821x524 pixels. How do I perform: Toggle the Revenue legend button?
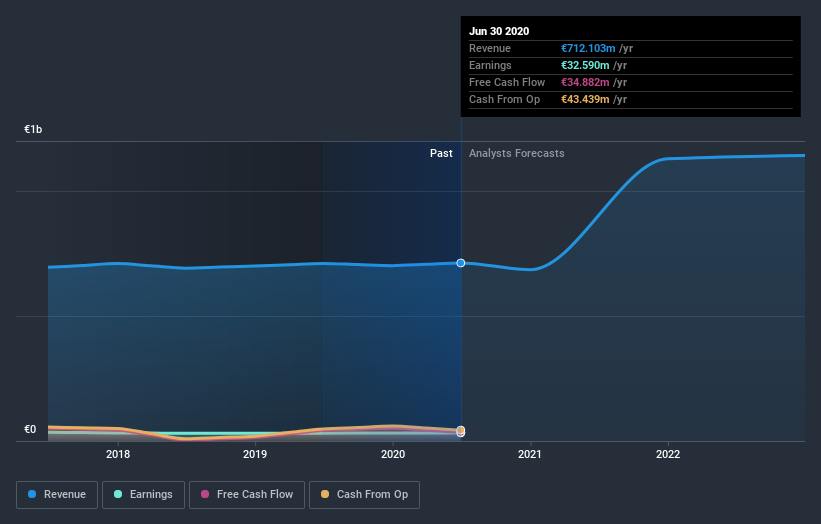[x=57, y=495]
